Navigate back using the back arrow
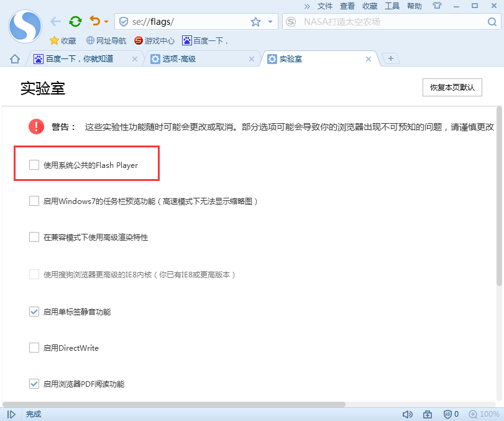This screenshot has width=504, height=421. tap(55, 21)
